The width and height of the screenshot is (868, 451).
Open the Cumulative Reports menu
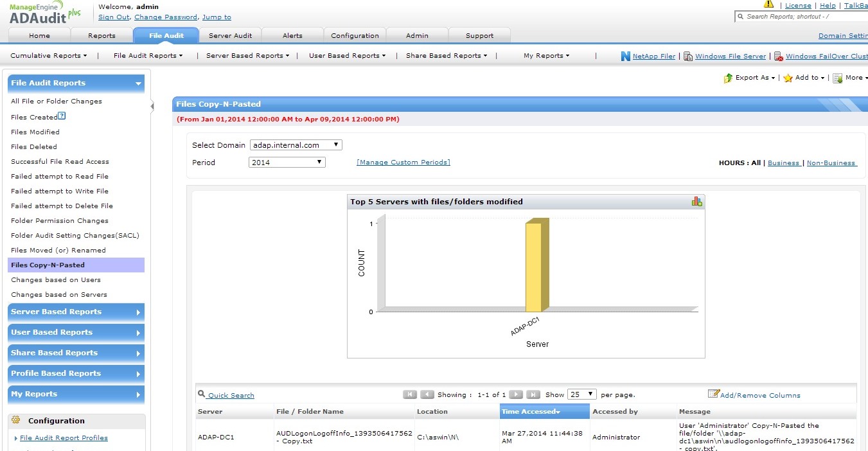coord(49,56)
